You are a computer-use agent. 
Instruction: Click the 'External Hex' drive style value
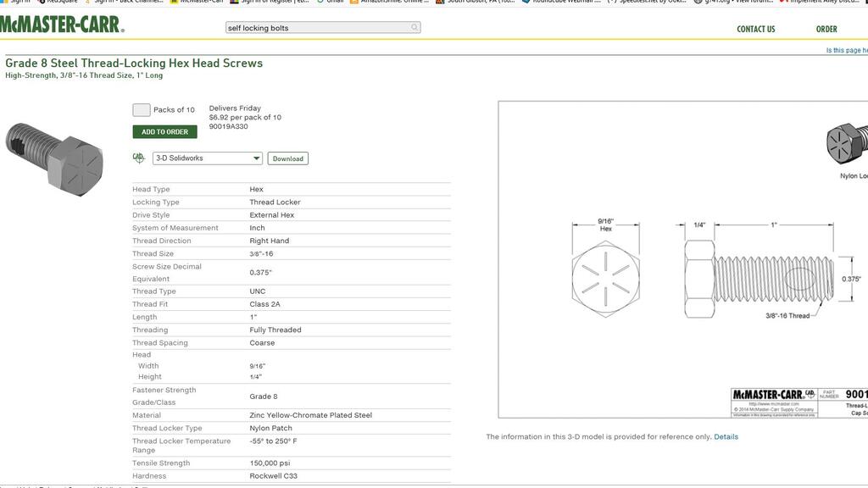[272, 214]
